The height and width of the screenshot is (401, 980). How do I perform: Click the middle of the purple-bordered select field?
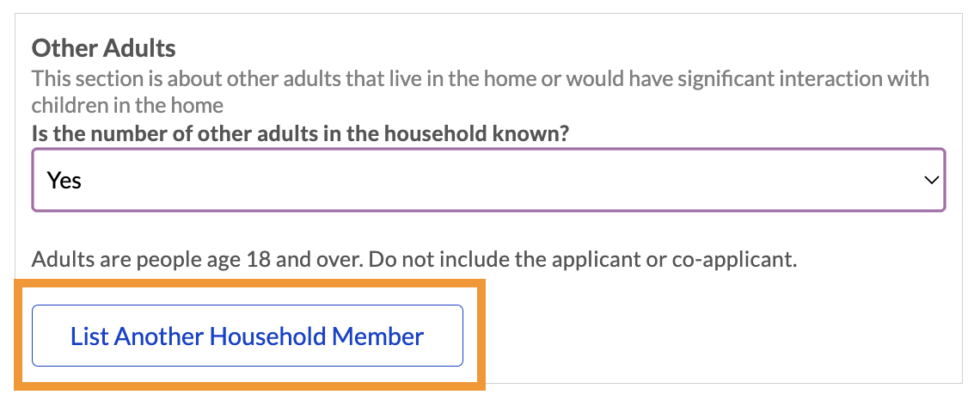pyautogui.click(x=488, y=180)
